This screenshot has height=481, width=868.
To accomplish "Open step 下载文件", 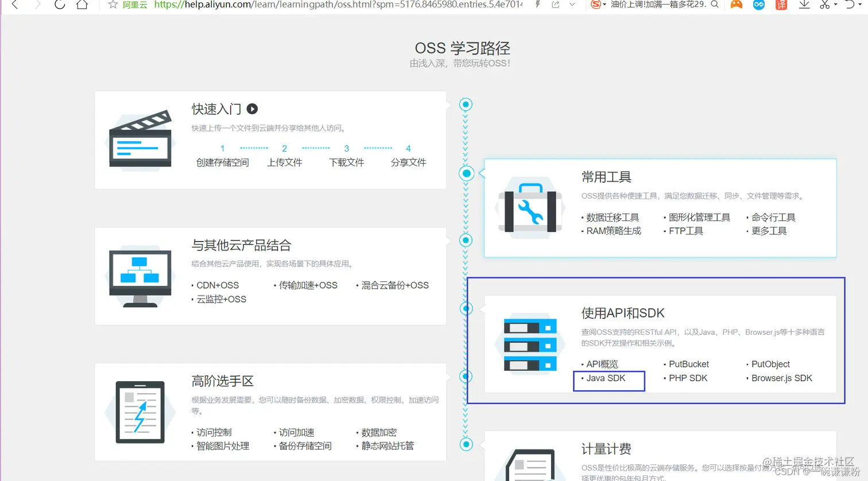I will (x=347, y=162).
